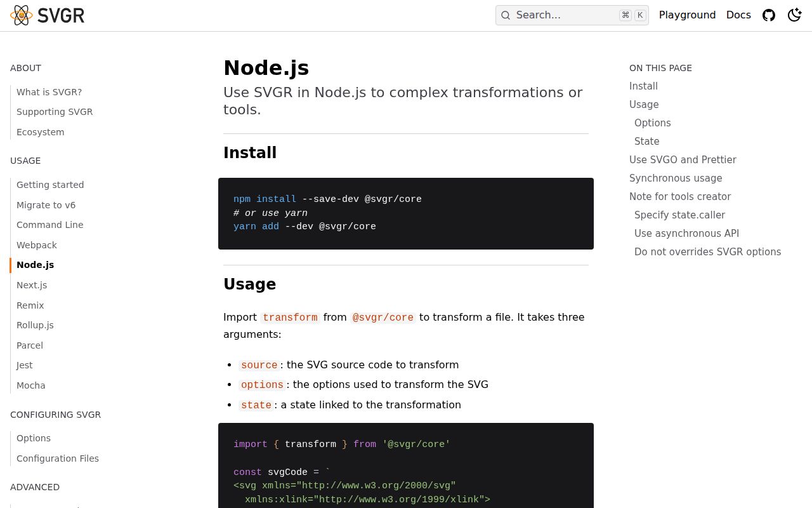The image size is (812, 508).
Task: Click the USAGE sidebar section label
Action: tap(25, 161)
